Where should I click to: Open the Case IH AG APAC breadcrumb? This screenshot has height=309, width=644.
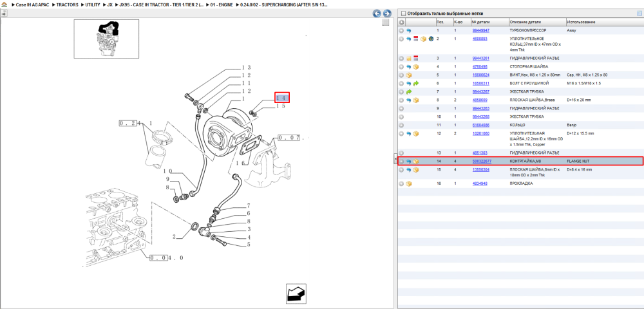(x=33, y=5)
